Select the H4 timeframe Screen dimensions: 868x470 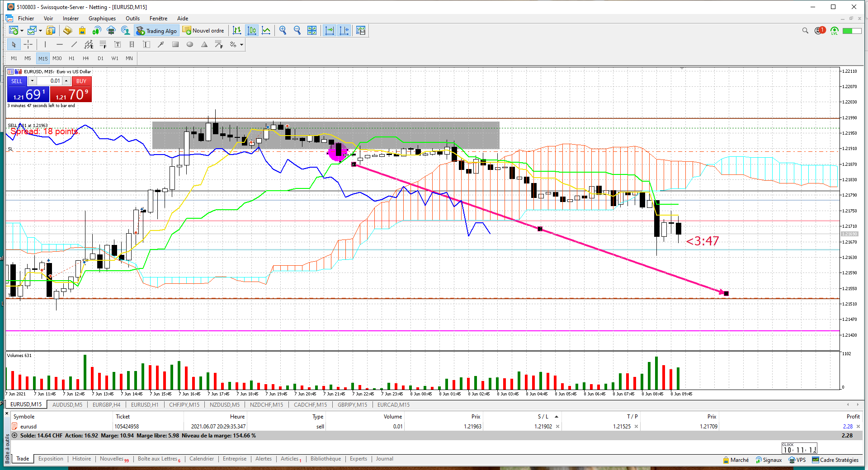pyautogui.click(x=86, y=58)
